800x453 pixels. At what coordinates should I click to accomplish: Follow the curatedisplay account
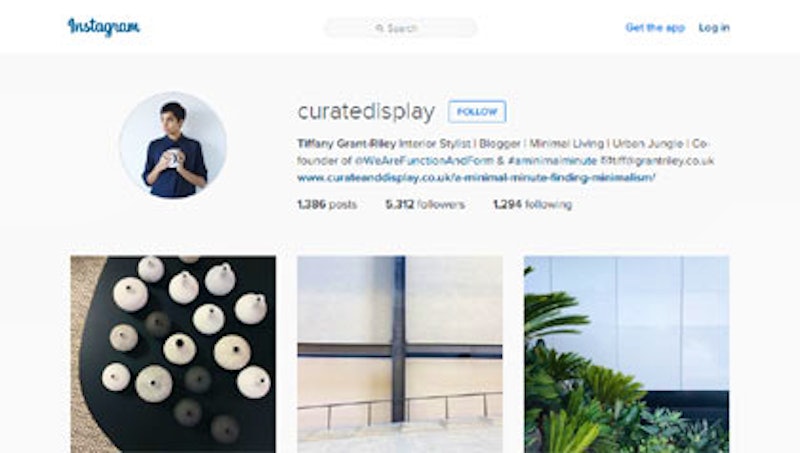tap(477, 112)
